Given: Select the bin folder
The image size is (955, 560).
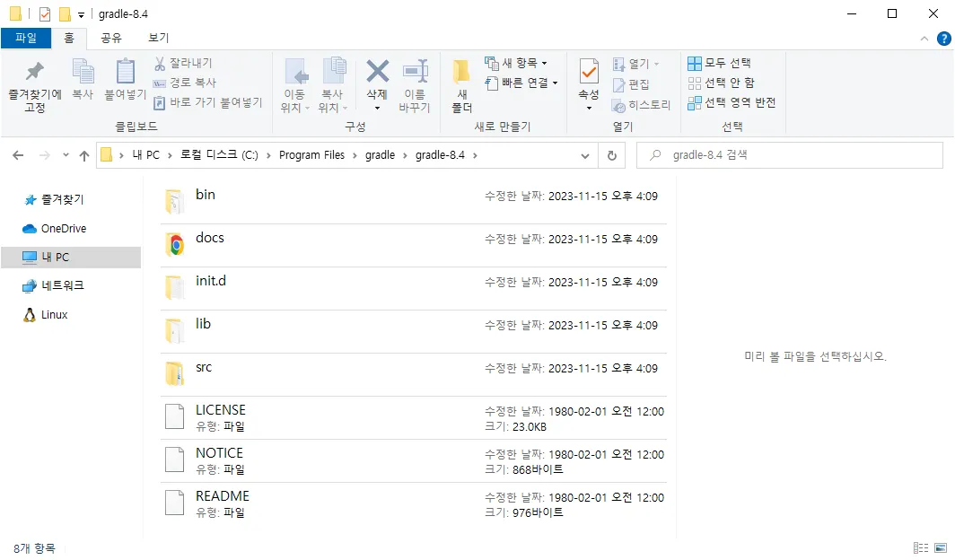Looking at the screenshot, I should [414, 202].
